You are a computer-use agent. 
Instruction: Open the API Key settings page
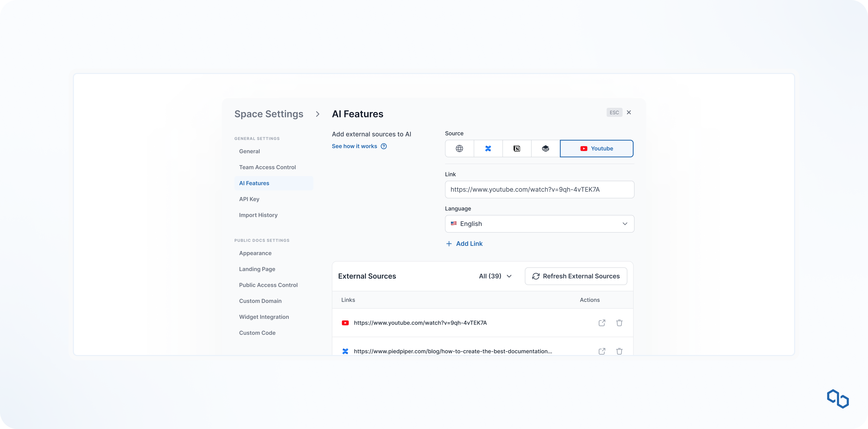249,199
